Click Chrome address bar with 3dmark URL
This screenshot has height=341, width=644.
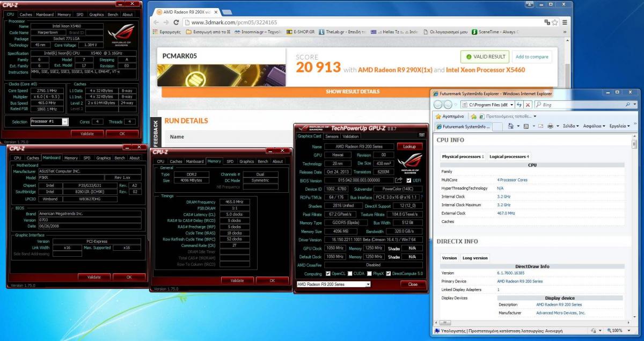pos(363,22)
